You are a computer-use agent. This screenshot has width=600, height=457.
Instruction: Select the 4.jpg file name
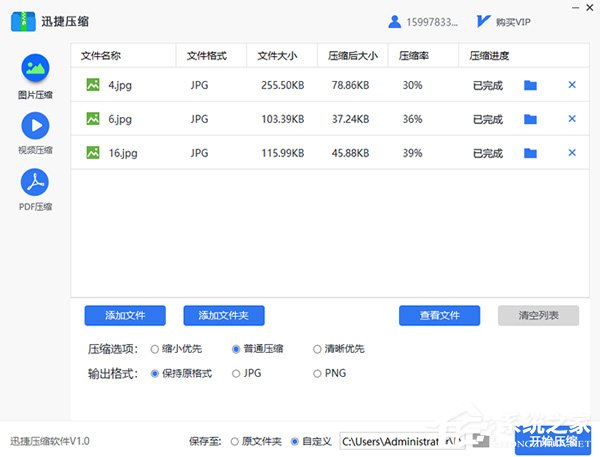120,85
